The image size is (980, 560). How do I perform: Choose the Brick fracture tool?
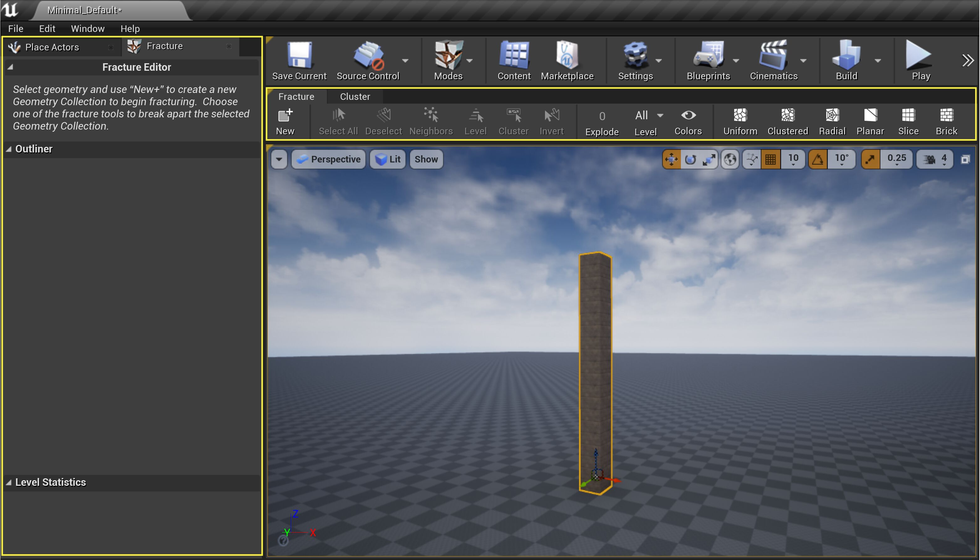(946, 116)
